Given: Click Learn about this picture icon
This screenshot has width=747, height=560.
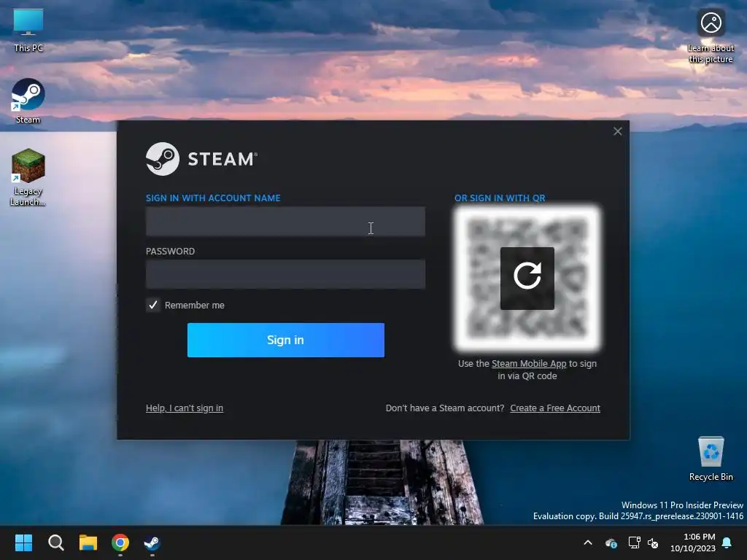Looking at the screenshot, I should tap(711, 36).
